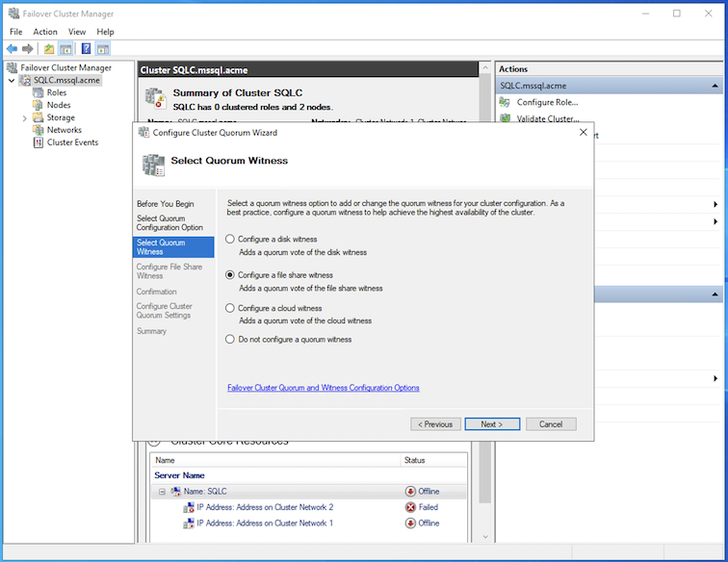Open Failover Cluster Quorum and Witness Configuration Options link

[324, 388]
